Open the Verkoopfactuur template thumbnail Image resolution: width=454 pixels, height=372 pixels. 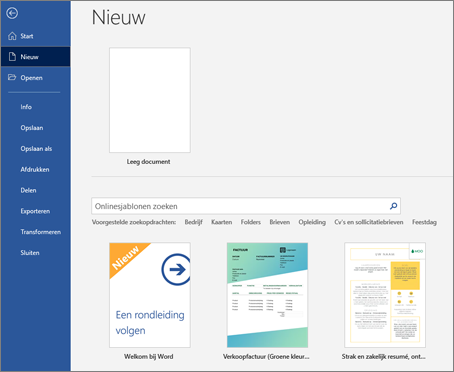coord(267,295)
